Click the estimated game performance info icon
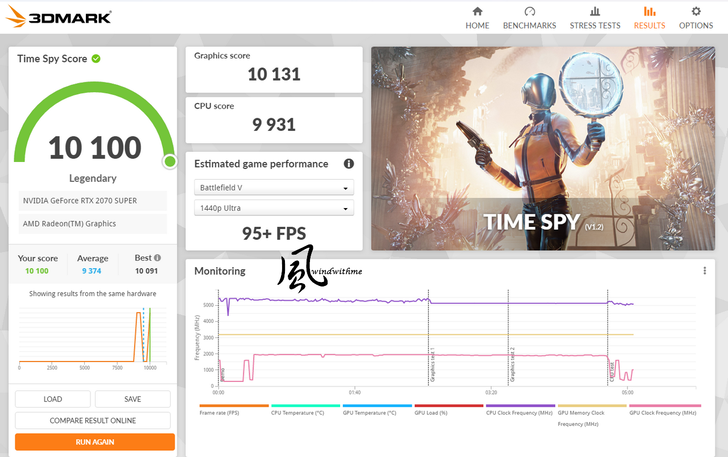 [x=349, y=164]
